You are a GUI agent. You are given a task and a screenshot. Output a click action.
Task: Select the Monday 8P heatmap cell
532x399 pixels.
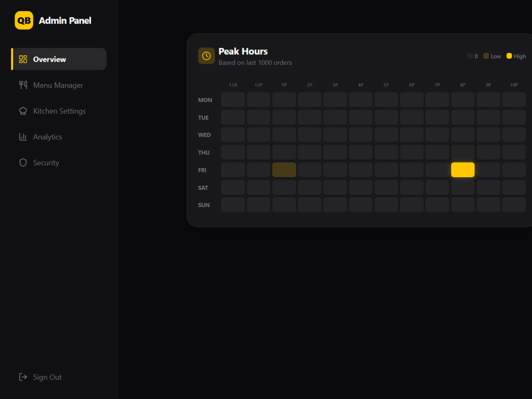463,100
